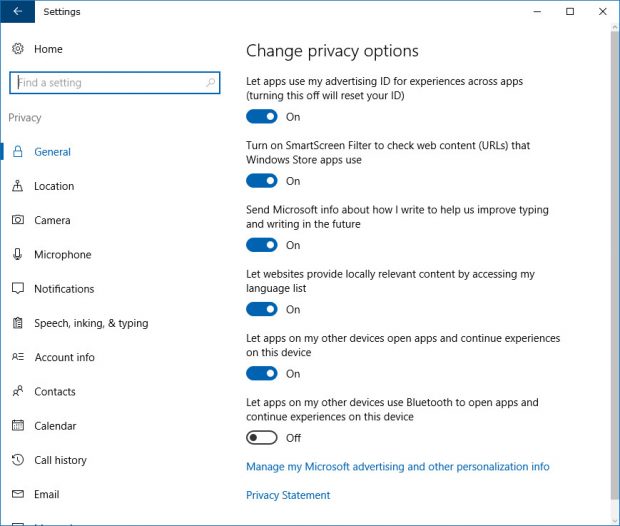
Task: Click the Call history clock icon
Action: 18,460
